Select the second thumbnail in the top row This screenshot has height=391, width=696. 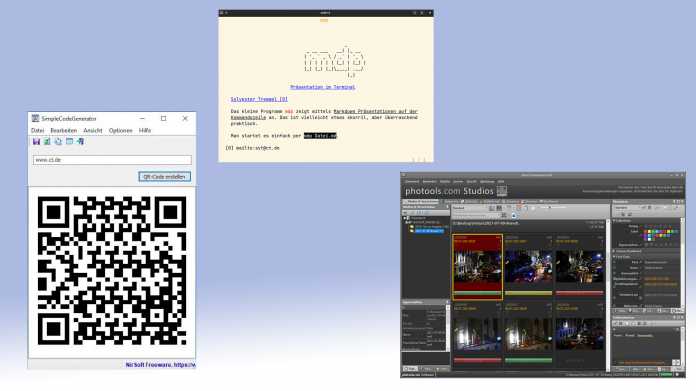pyautogui.click(x=528, y=267)
